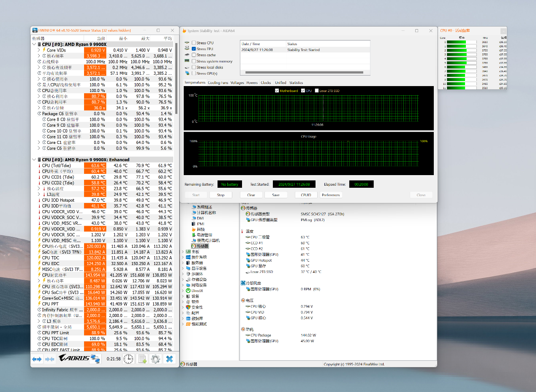Click the HWiNFO network computers icon
The image size is (536, 392).
96,359
